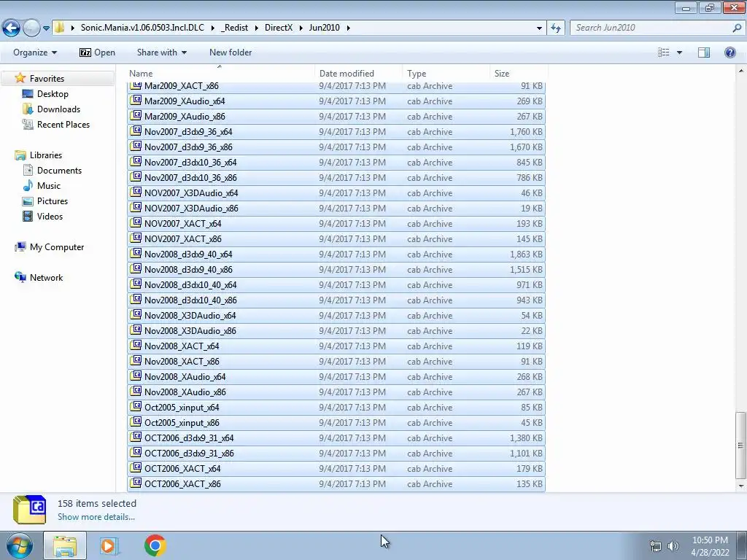Screen dimensions: 747x560
Task: Open the Windows Start button
Action: [19, 545]
